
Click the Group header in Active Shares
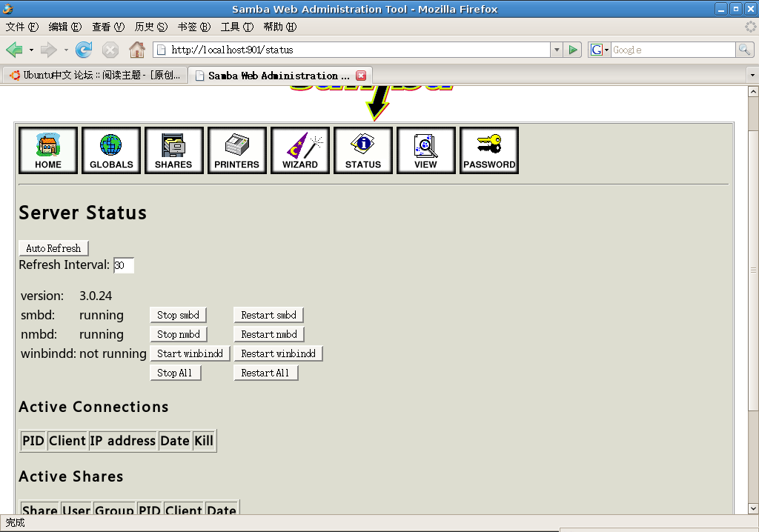[114, 510]
